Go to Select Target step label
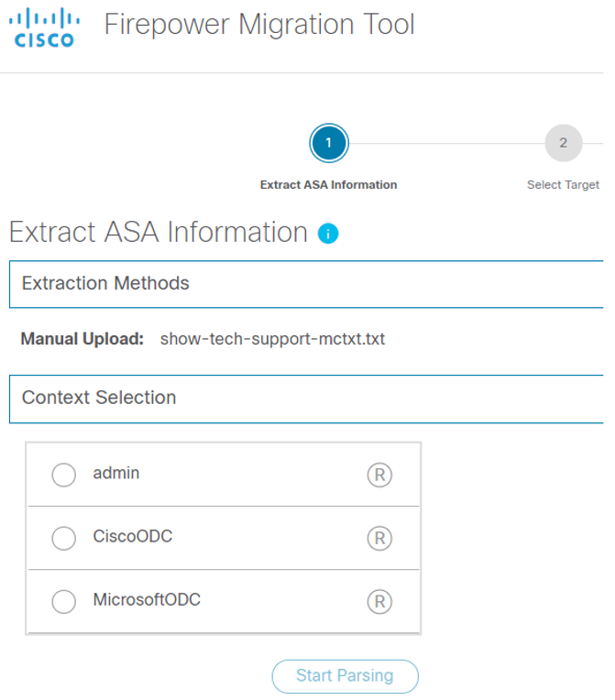The width and height of the screenshot is (615, 700). click(563, 185)
